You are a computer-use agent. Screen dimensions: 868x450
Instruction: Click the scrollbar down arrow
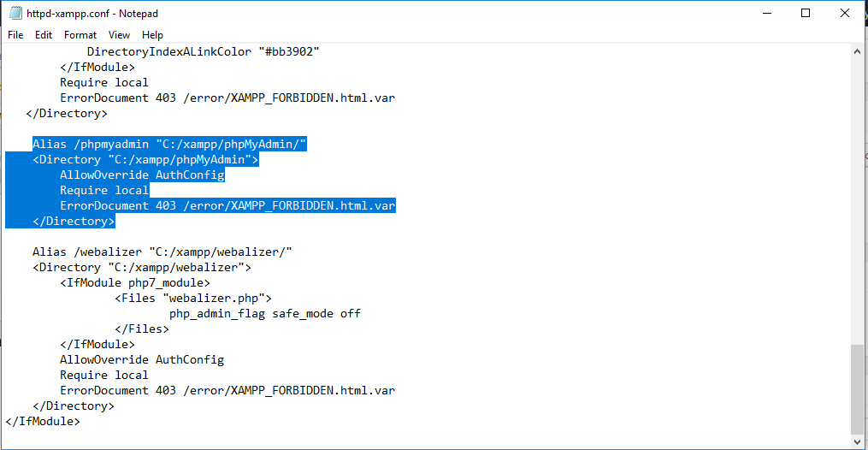[x=858, y=442]
